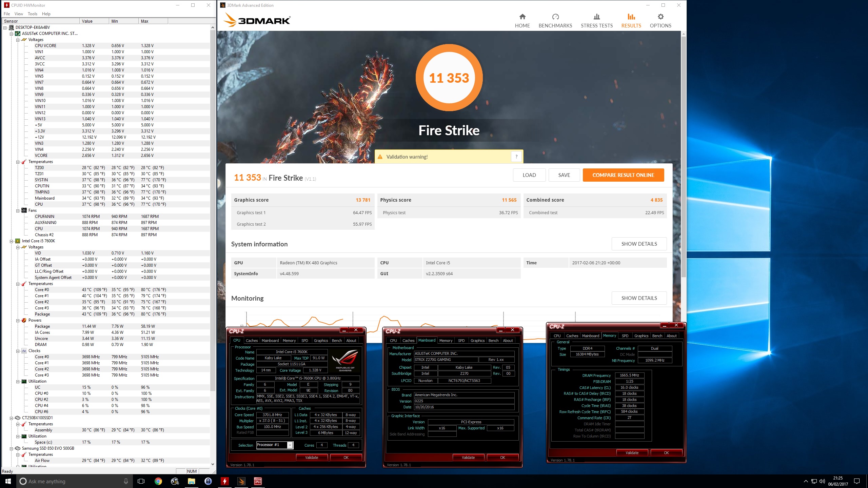Open the BENCHMARKS section in 3DMark
868x488 pixels.
[555, 21]
